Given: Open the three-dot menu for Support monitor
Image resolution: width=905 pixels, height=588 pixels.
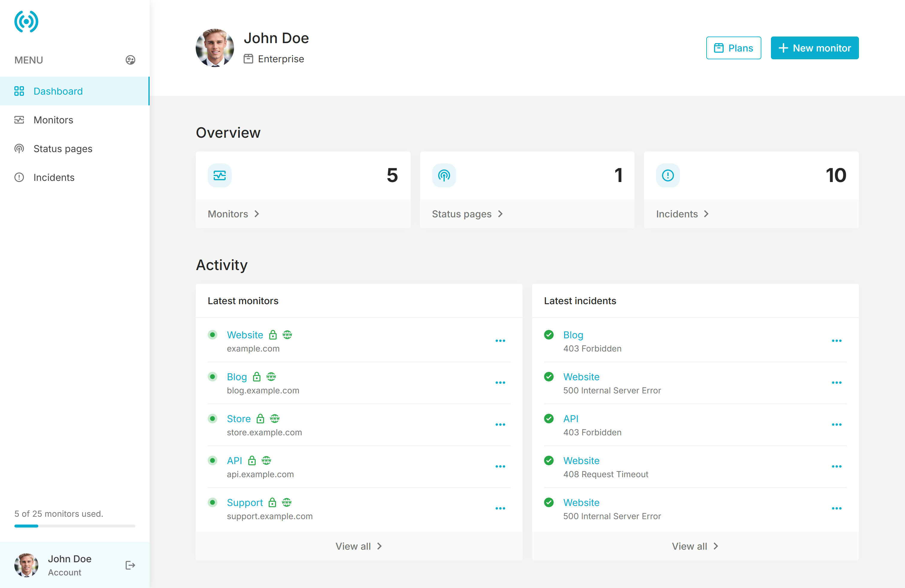Looking at the screenshot, I should [x=500, y=508].
